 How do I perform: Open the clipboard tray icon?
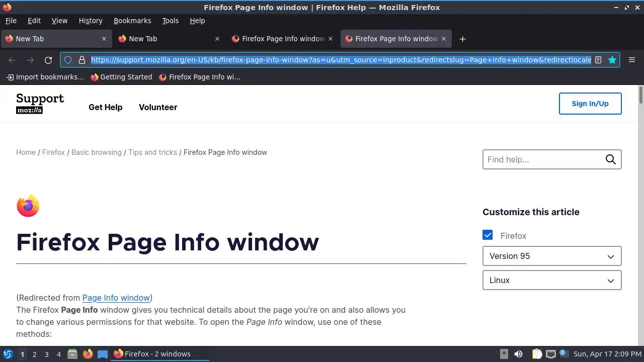tap(537, 354)
